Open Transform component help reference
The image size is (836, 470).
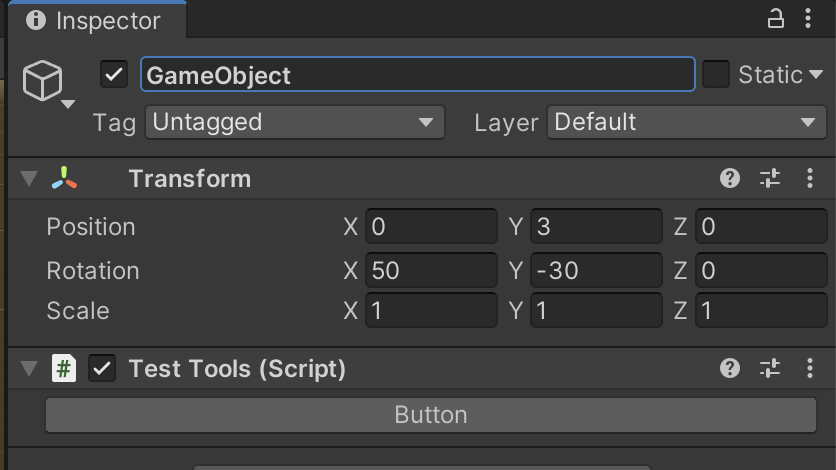[x=730, y=178]
